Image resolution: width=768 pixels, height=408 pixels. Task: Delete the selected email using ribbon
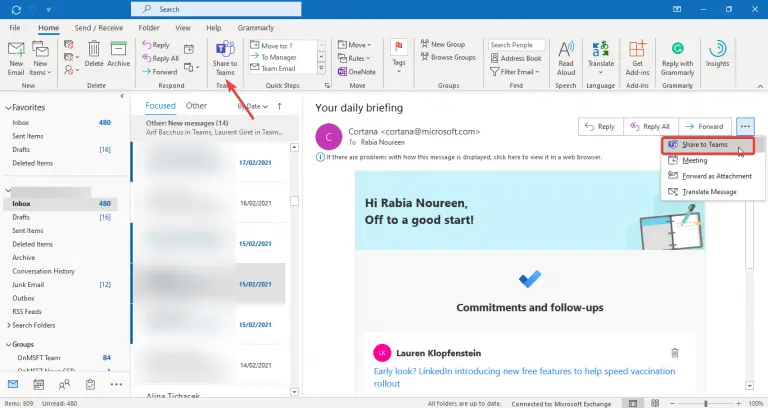(x=94, y=56)
